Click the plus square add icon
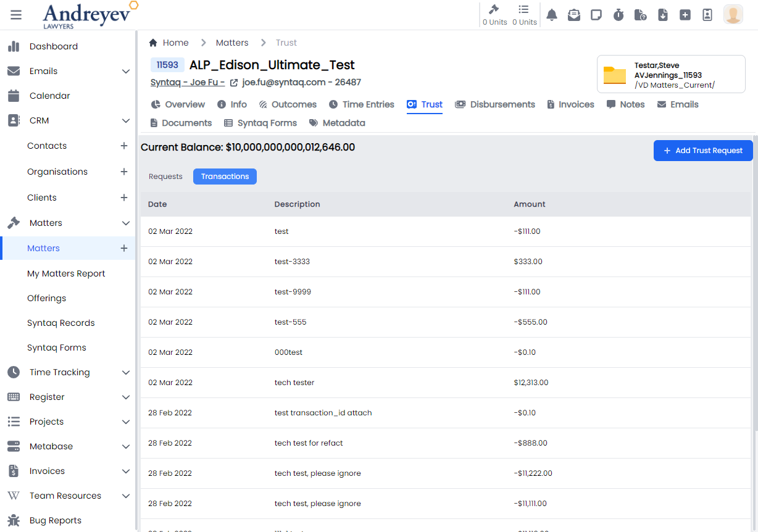The image size is (758, 532). click(685, 15)
